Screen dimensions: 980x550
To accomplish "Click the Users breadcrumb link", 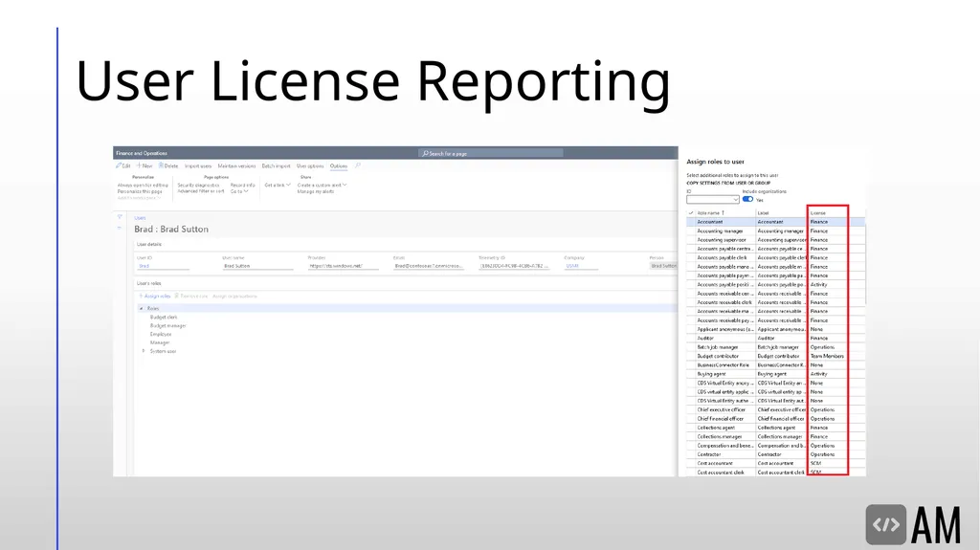I will point(140,218).
